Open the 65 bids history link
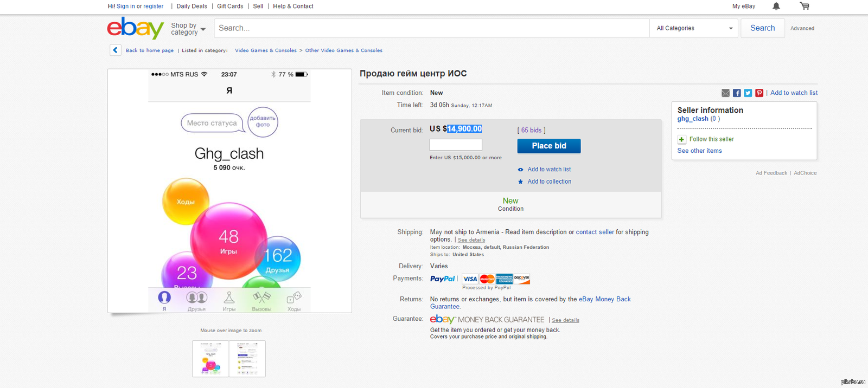Image resolution: width=868 pixels, height=388 pixels. pos(531,131)
